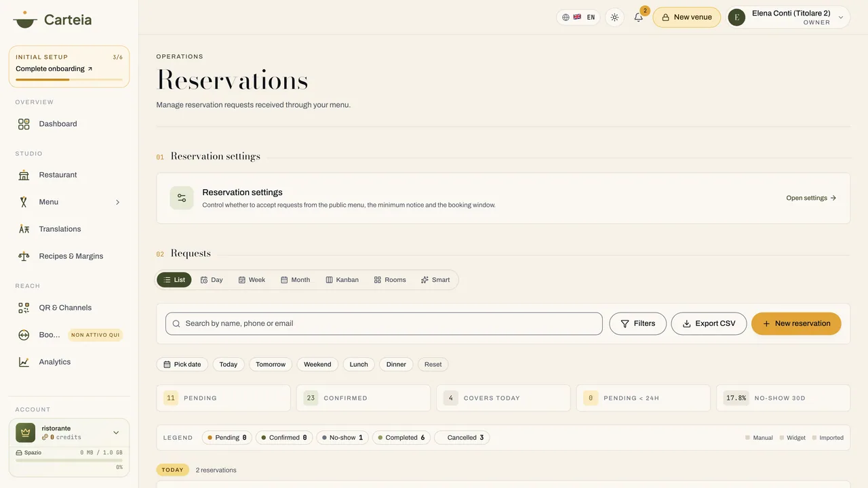
Task: Switch to the Rooms view tab
Action: click(x=390, y=280)
